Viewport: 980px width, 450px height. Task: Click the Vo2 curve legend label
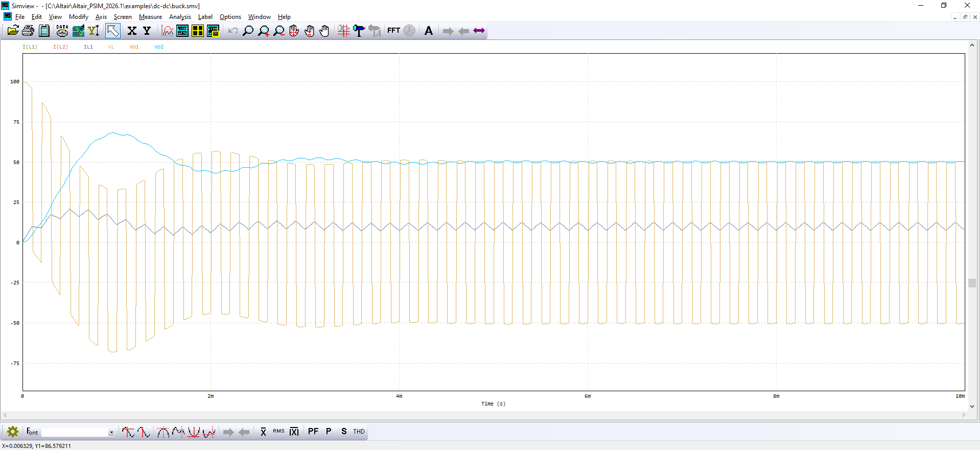159,47
